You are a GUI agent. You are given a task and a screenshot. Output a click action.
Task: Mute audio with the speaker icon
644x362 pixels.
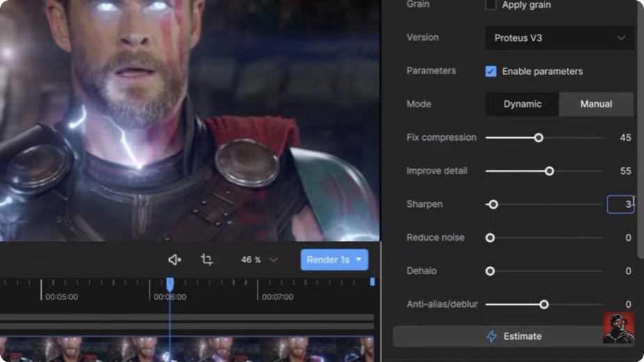pos(175,260)
